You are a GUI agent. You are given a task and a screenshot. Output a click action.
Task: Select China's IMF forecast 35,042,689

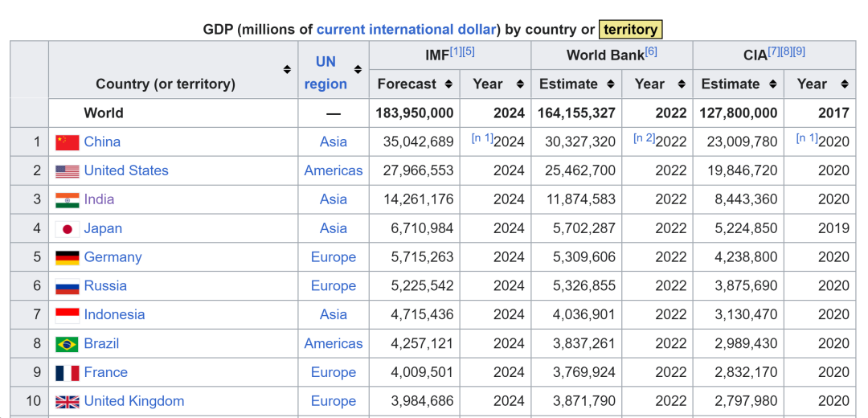(418, 141)
